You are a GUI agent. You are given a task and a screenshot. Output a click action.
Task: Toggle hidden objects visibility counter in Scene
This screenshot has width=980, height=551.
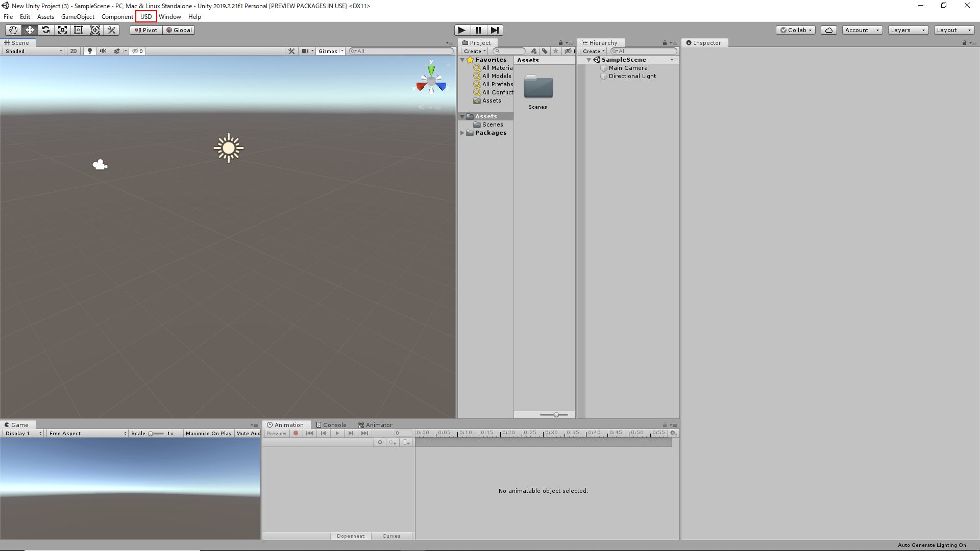tap(137, 51)
